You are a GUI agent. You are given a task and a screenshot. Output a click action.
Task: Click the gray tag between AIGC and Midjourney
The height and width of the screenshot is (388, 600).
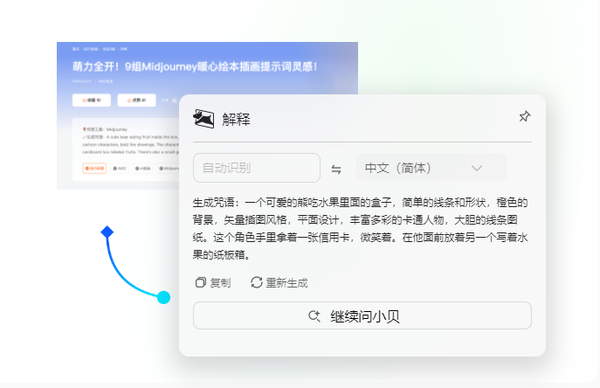coord(143,168)
